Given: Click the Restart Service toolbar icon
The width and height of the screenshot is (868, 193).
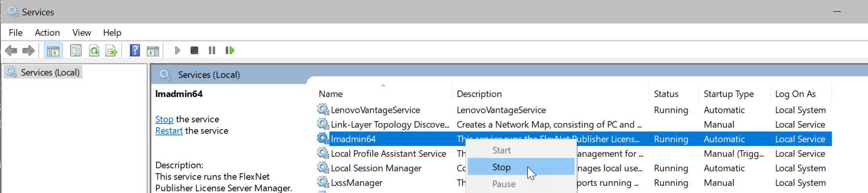Looking at the screenshot, I should coord(230,51).
